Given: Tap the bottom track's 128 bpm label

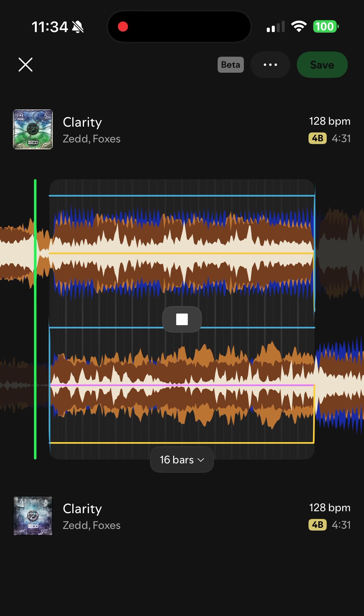Looking at the screenshot, I should click(330, 508).
